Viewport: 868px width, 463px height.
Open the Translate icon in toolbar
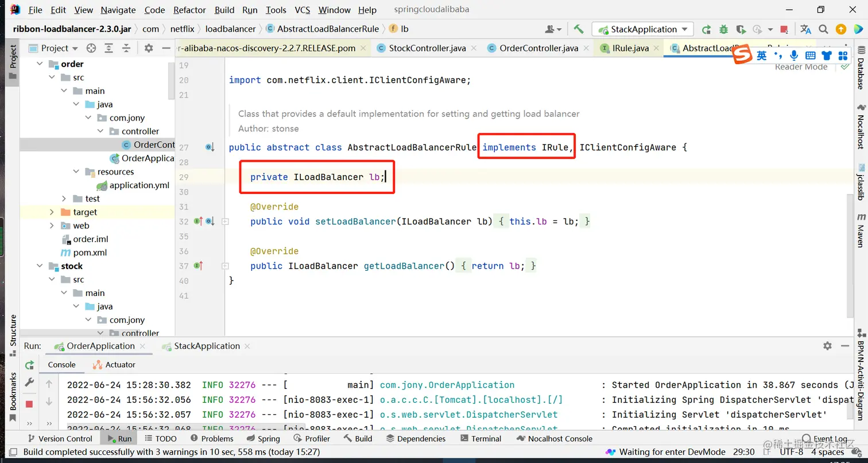tap(805, 29)
